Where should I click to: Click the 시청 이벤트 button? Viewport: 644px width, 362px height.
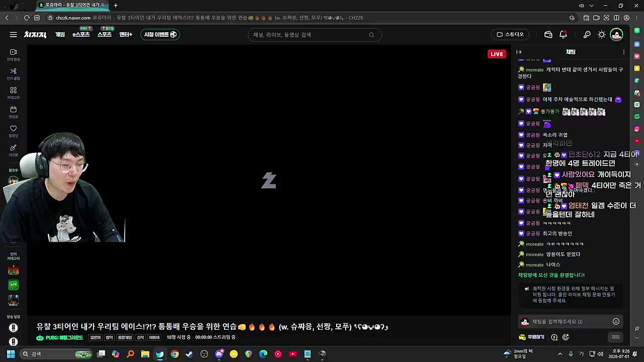(x=160, y=35)
